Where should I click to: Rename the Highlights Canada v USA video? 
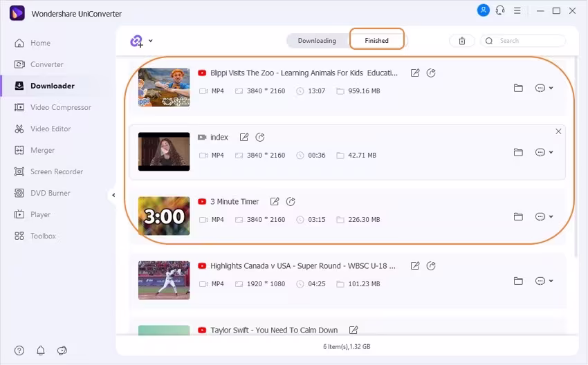[x=415, y=266]
